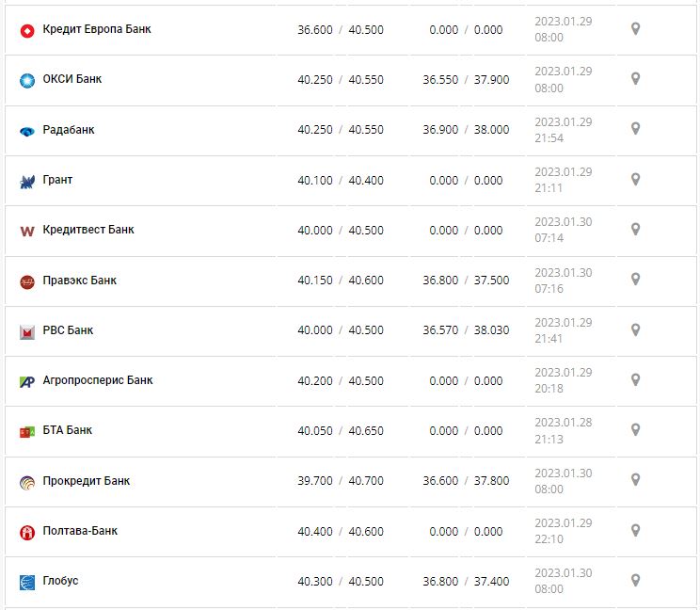The width and height of the screenshot is (700, 610).
Task: Click the Глобус bank logo
Action: 26,582
